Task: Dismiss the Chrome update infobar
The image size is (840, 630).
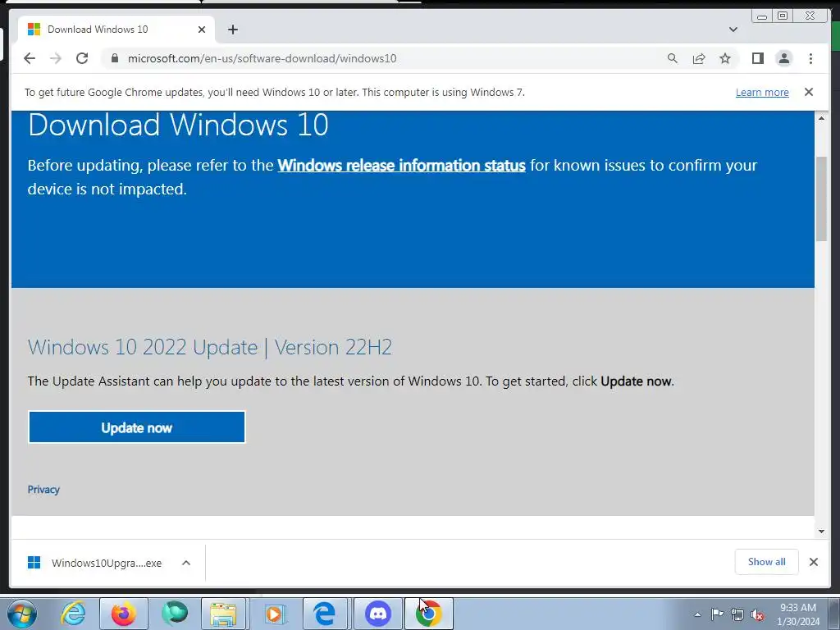Action: click(808, 92)
